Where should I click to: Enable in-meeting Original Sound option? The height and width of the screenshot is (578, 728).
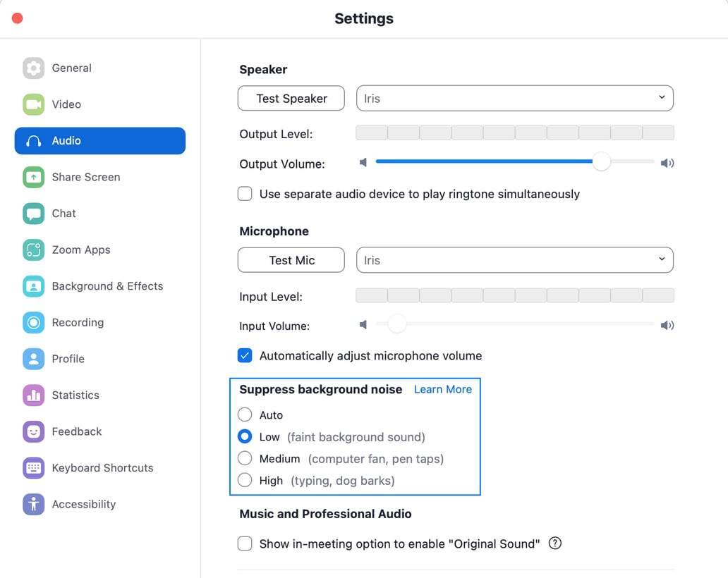245,543
